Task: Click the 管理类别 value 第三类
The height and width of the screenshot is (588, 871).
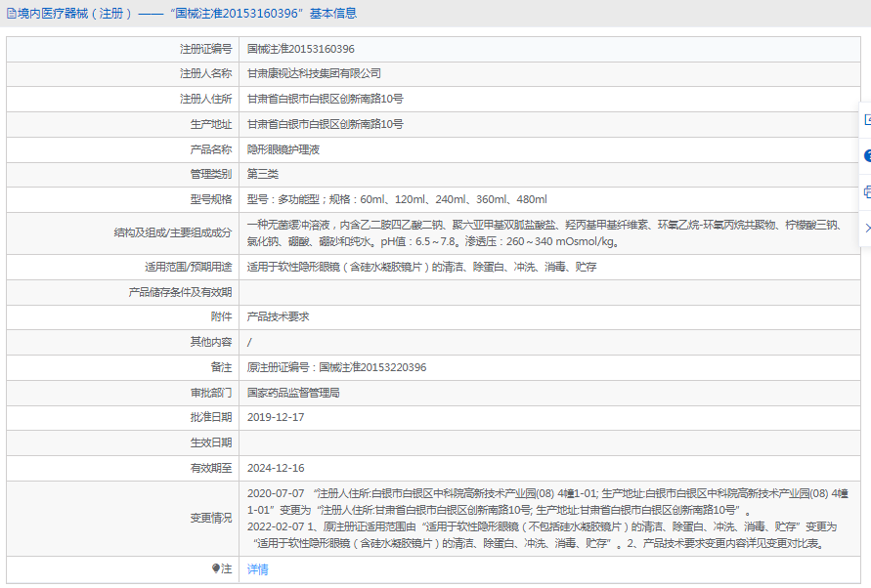Action: point(262,175)
